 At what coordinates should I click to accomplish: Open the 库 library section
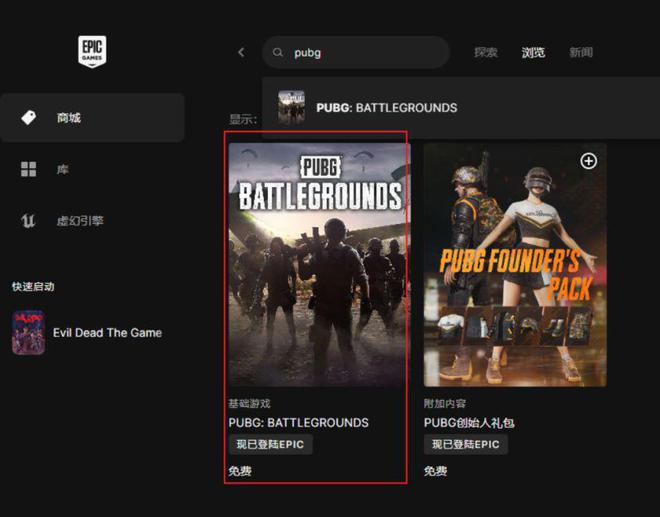coord(62,169)
